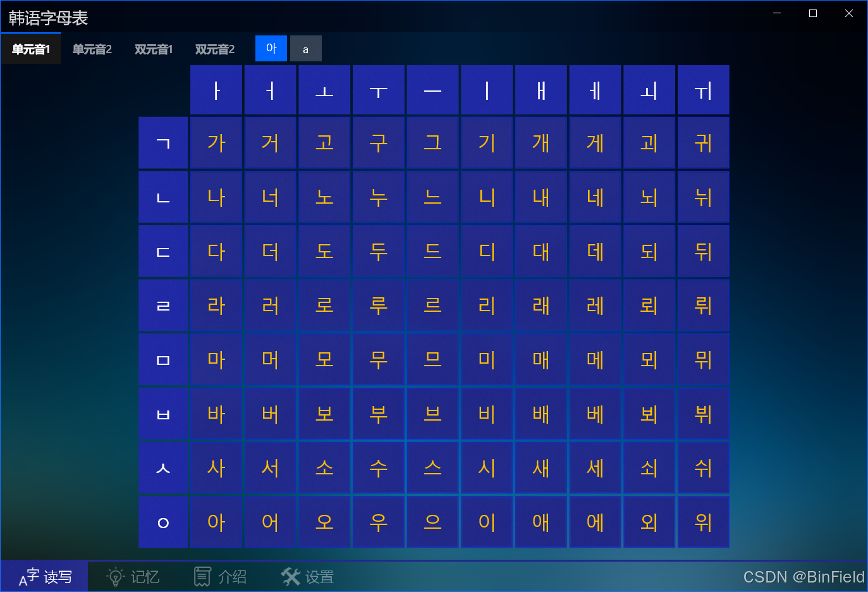This screenshot has height=592, width=868.
Task: Select consonant row header ㄴ
Action: 163,197
